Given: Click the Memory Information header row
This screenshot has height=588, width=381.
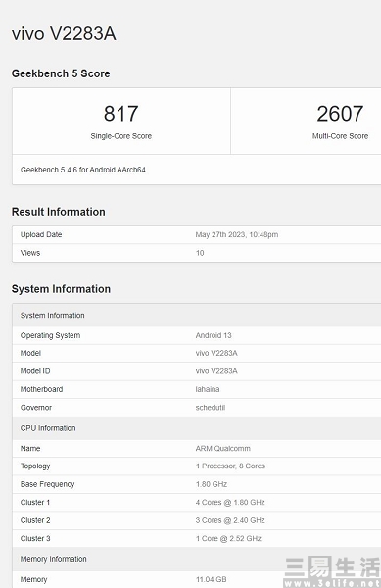Looking at the screenshot, I should pyautogui.click(x=197, y=559).
